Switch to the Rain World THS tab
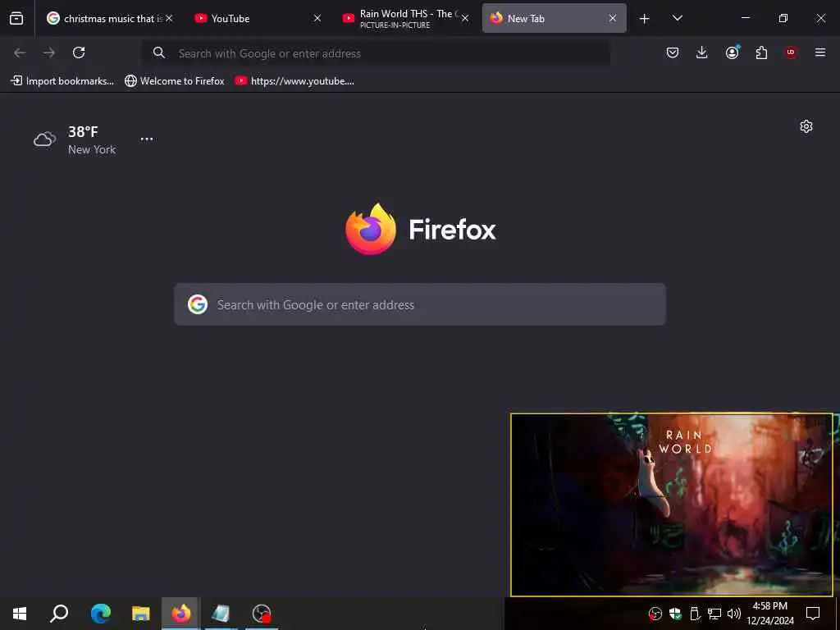840x630 pixels. point(406,18)
